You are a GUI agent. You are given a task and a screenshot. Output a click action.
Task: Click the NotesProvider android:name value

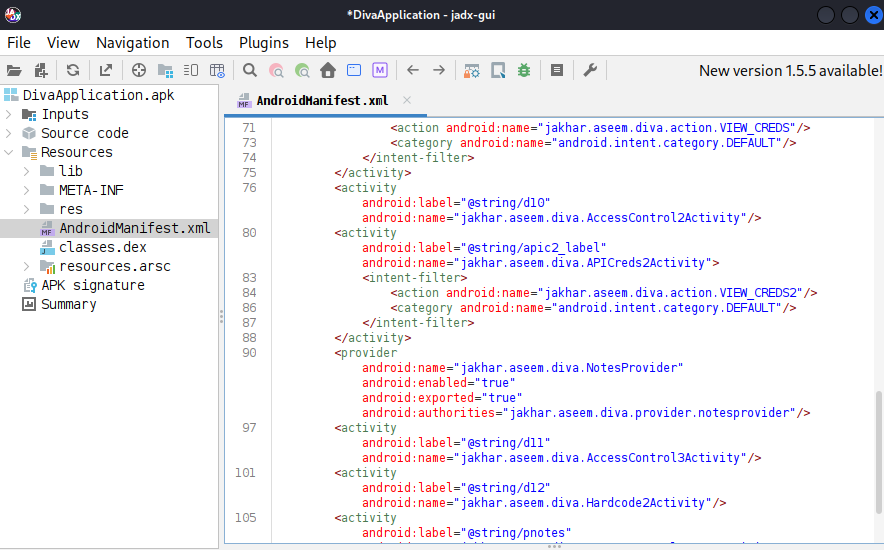pyautogui.click(x=568, y=368)
